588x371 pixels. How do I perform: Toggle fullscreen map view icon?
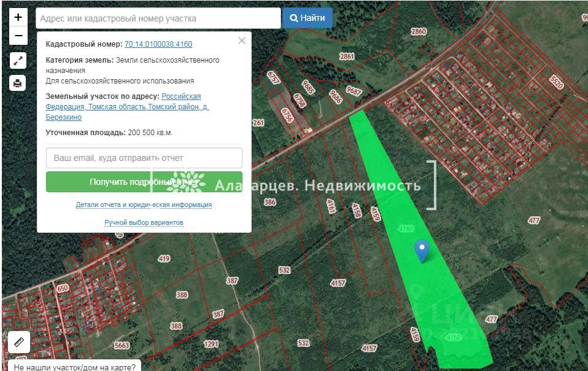point(18,61)
